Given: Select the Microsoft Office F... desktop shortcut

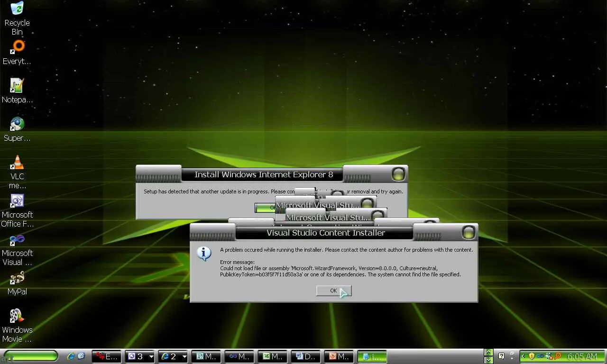Looking at the screenshot, I should (17, 210).
